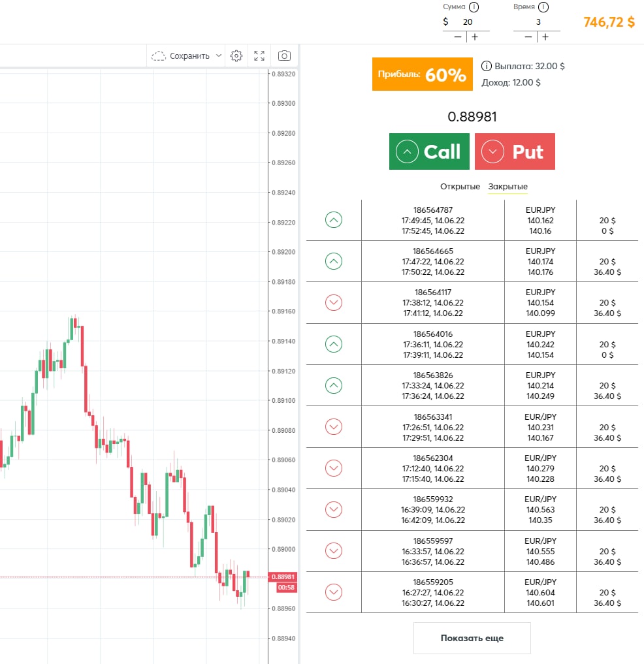The height and width of the screenshot is (664, 644).
Task: Switch to the Закрытые tab
Action: (x=507, y=187)
